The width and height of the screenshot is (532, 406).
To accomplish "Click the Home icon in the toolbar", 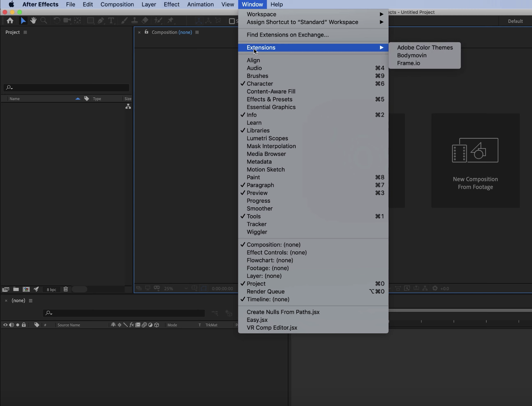I will pyautogui.click(x=10, y=21).
